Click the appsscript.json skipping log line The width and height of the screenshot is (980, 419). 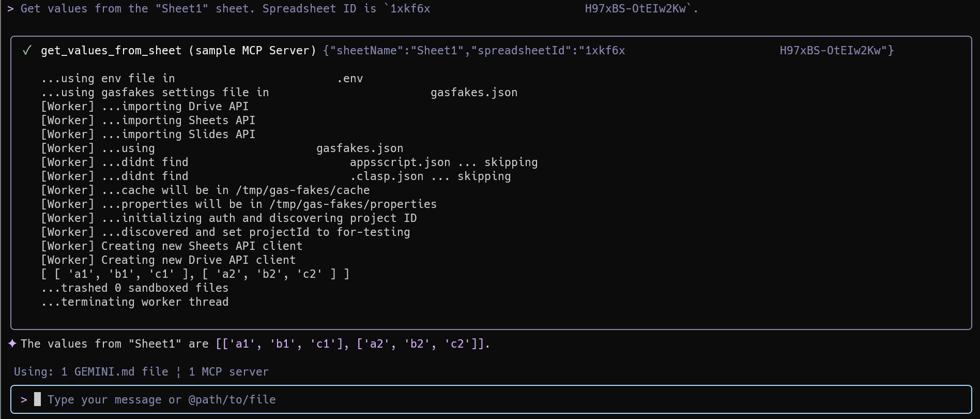pyautogui.click(x=289, y=162)
